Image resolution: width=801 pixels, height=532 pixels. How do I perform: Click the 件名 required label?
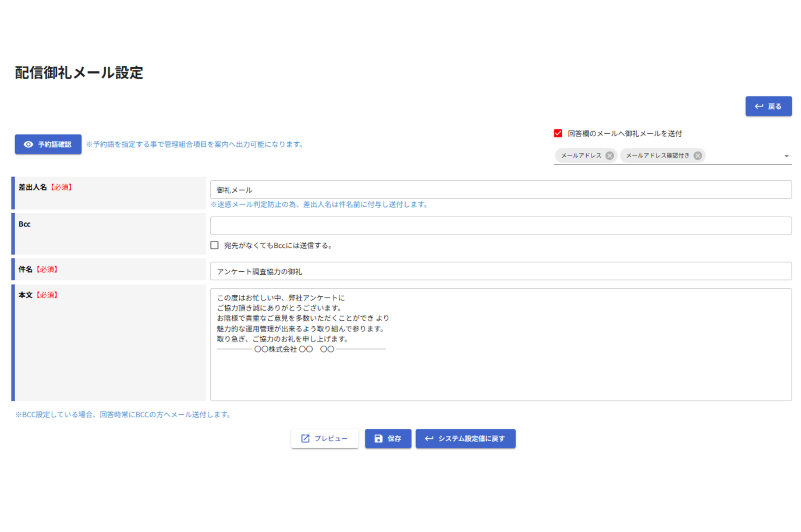pos(38,269)
